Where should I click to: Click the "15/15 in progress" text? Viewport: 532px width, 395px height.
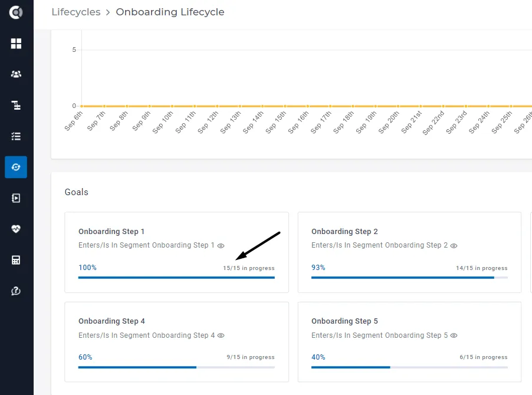click(x=249, y=268)
